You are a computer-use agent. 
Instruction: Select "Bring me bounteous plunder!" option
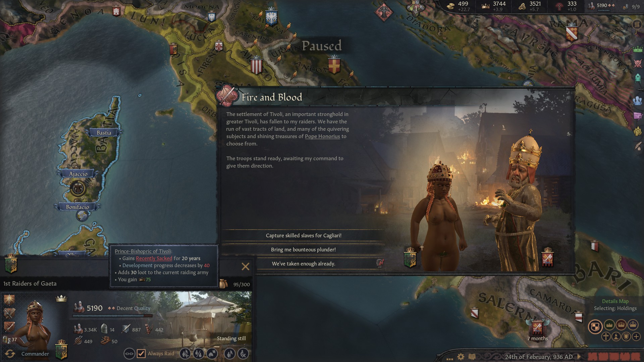304,250
